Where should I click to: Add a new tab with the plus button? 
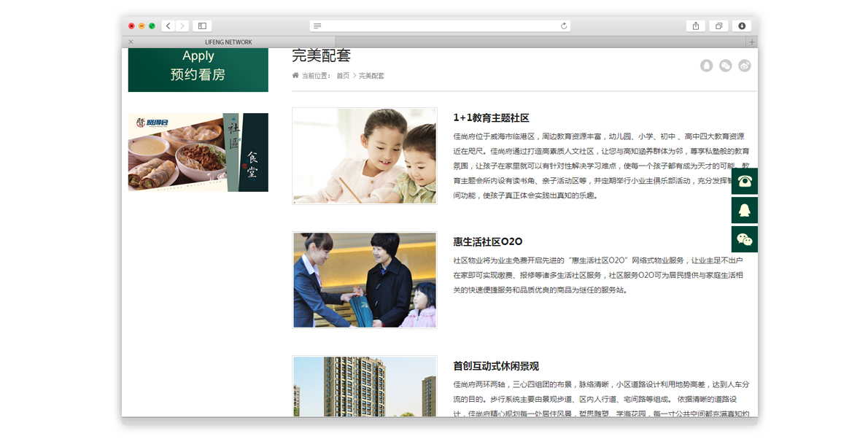click(x=752, y=42)
